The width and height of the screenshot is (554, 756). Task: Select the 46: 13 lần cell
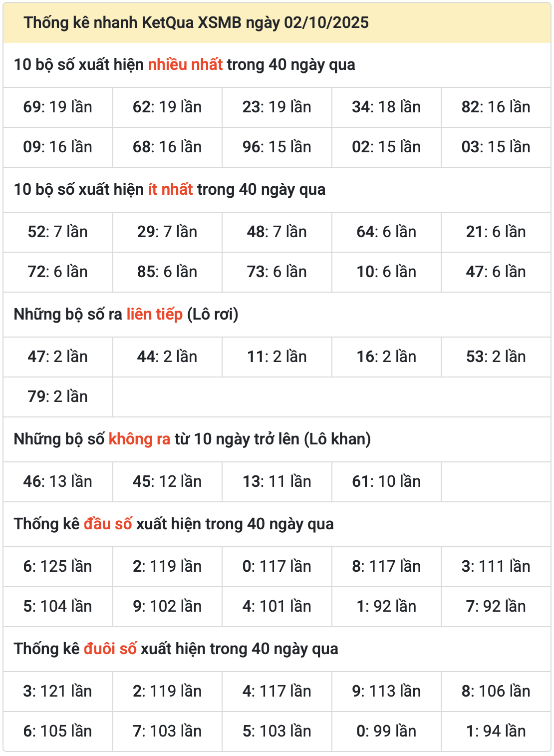58,481
